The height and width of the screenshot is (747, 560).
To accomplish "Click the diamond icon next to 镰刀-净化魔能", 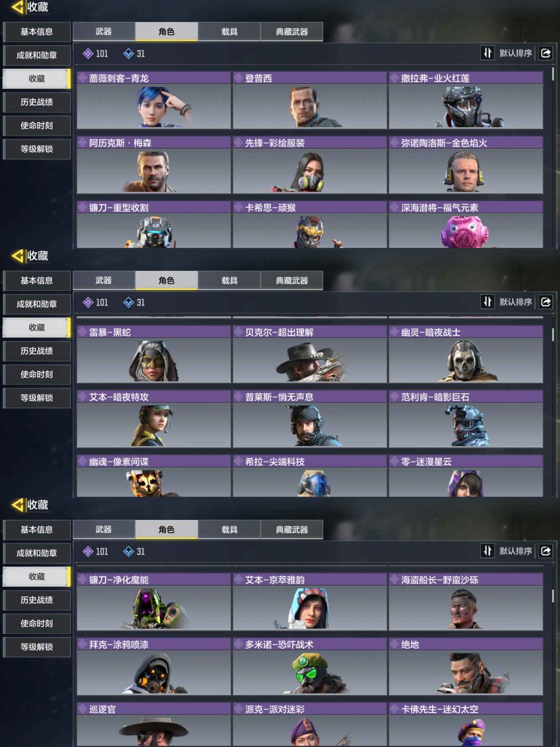I will [82, 580].
